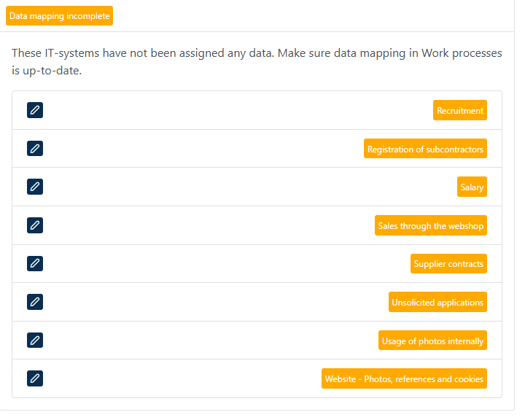Screen dimensions: 525x420
Task: Click the description text about IT-systems data
Action: 257,62
